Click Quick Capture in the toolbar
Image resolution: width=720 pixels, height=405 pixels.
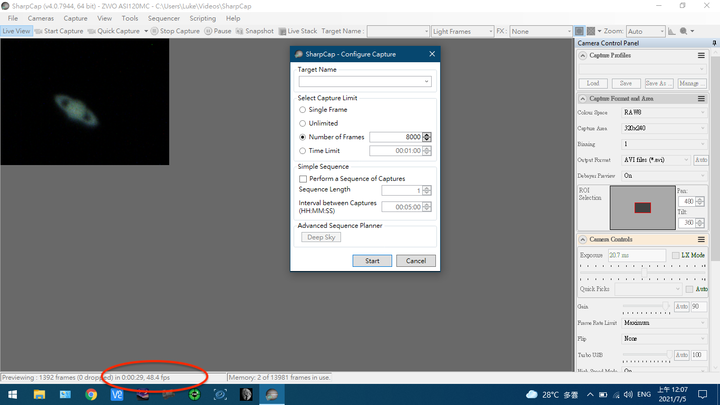click(114, 31)
